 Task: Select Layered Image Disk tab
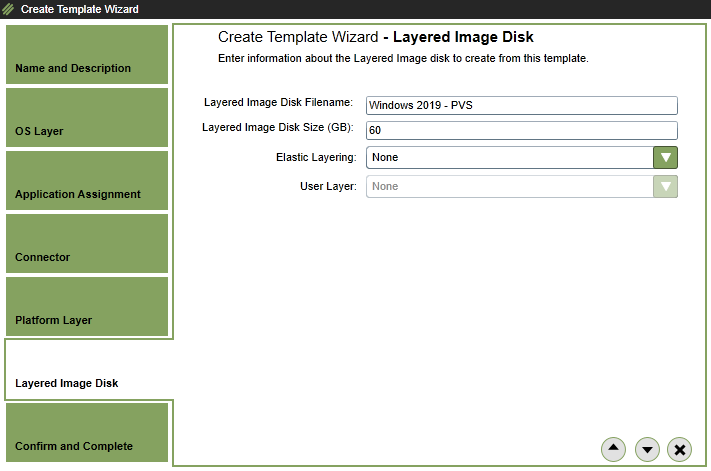(x=87, y=370)
